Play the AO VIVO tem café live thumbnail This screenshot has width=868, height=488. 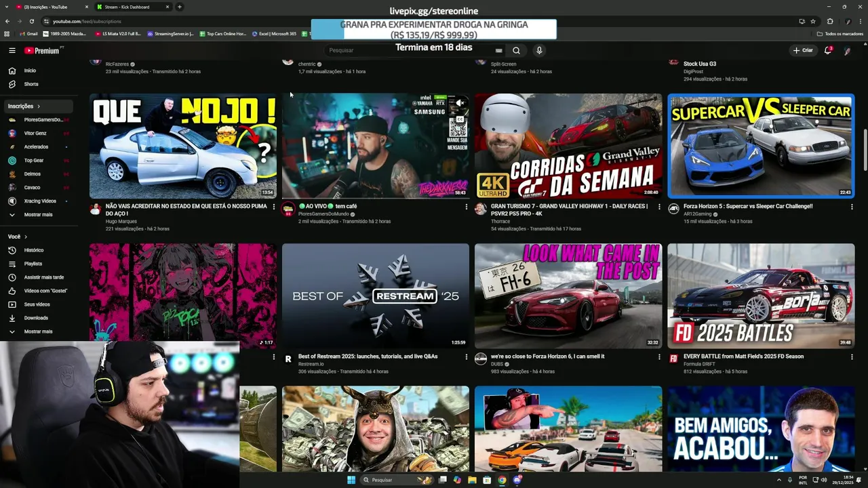coord(376,146)
